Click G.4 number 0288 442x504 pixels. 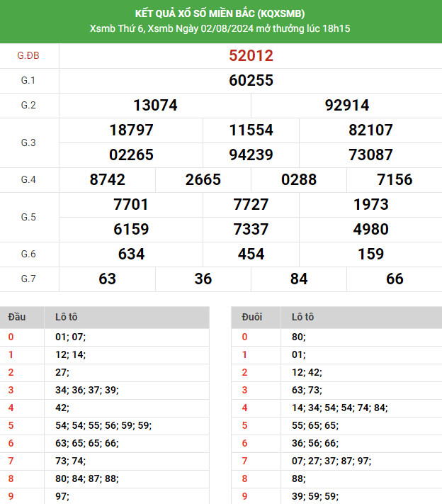tap(299, 179)
